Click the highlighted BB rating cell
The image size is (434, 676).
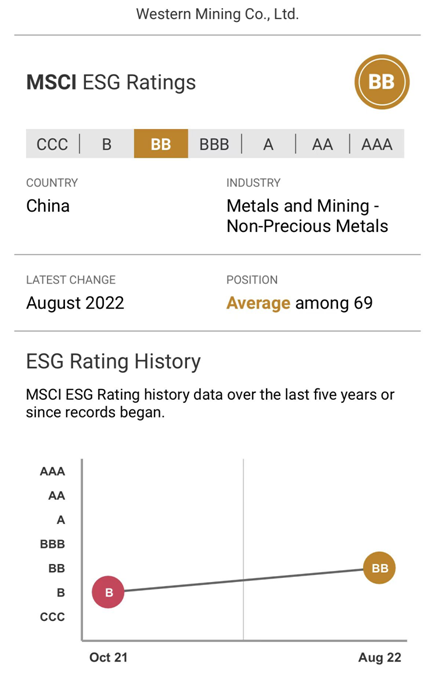[x=161, y=144]
